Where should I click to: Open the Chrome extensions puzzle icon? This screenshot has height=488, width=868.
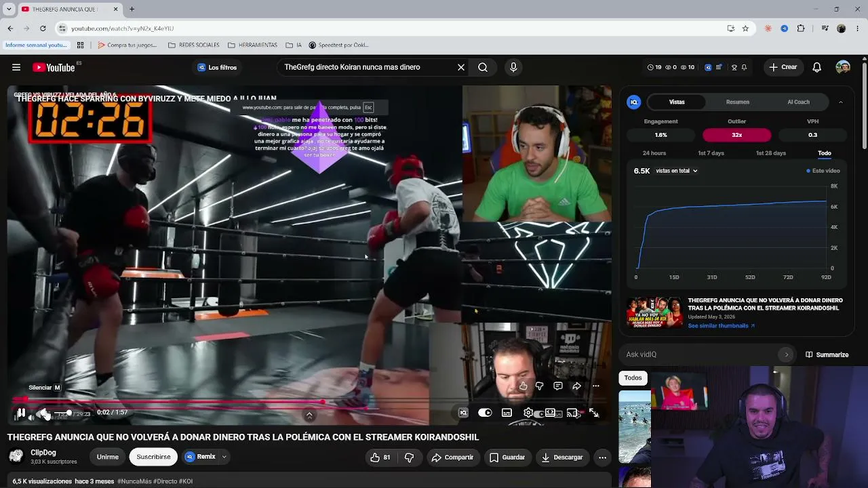[x=801, y=28]
